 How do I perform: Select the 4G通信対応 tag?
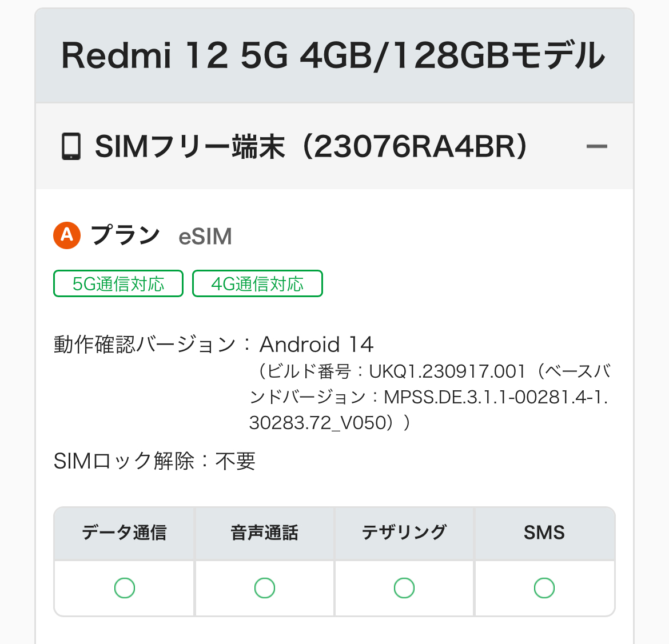[257, 284]
